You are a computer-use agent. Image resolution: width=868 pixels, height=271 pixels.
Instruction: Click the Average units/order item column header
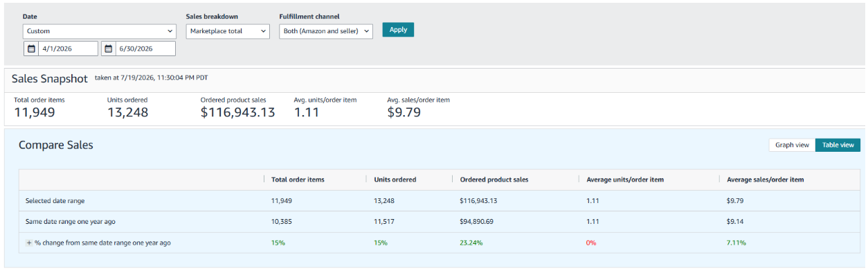tap(625, 180)
